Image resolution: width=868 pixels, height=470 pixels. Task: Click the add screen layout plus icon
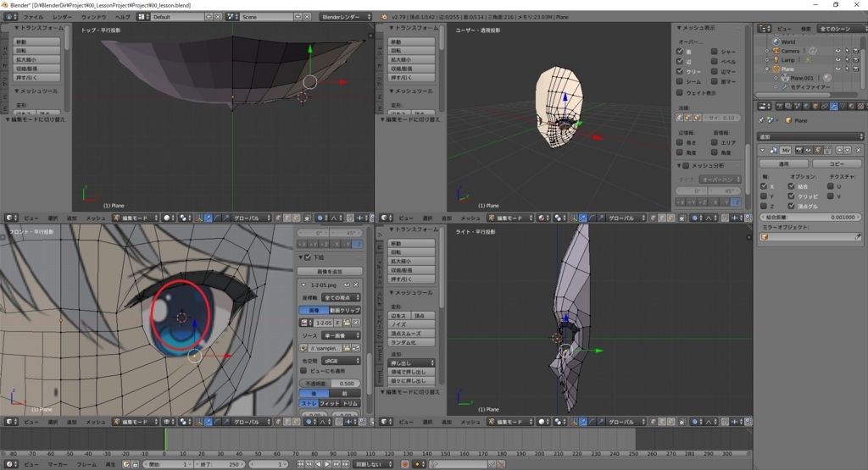click(x=208, y=16)
